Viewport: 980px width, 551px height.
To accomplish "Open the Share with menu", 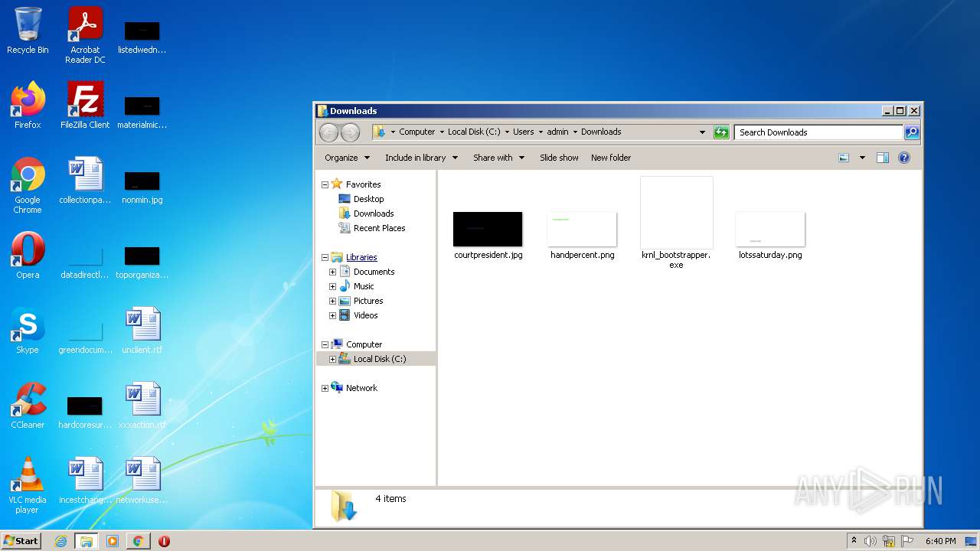I will click(498, 158).
